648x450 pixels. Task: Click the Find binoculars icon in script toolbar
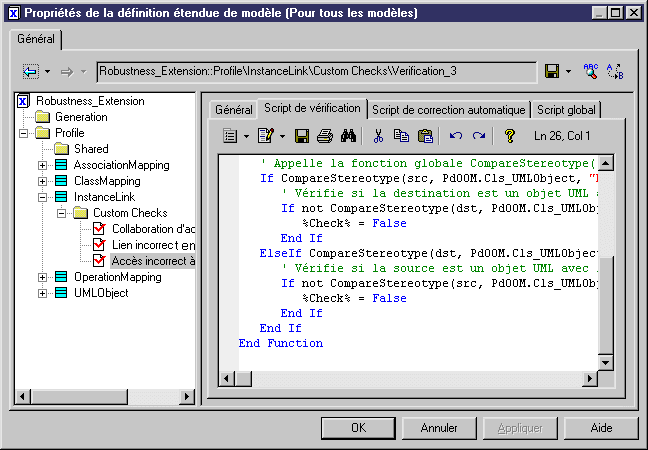[349, 135]
